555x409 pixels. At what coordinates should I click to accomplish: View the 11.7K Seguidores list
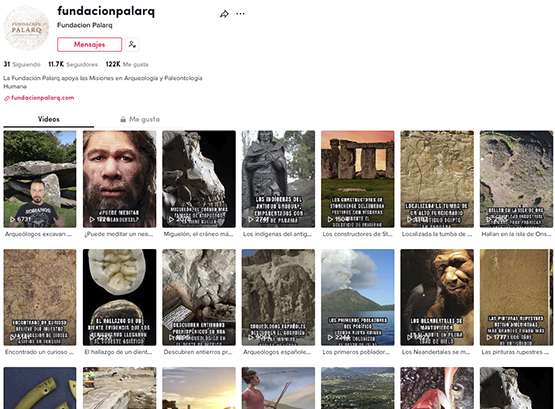pyautogui.click(x=73, y=64)
